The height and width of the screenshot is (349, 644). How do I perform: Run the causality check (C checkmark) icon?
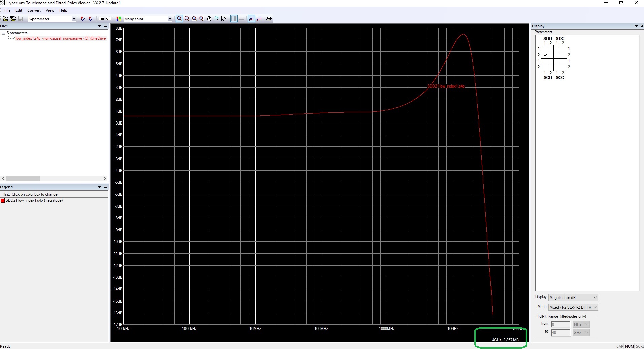(91, 19)
